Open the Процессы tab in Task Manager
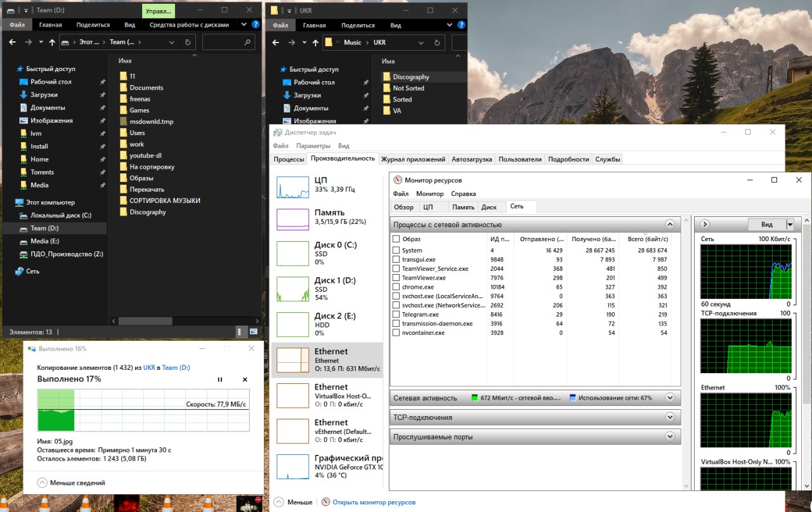 coord(289,159)
